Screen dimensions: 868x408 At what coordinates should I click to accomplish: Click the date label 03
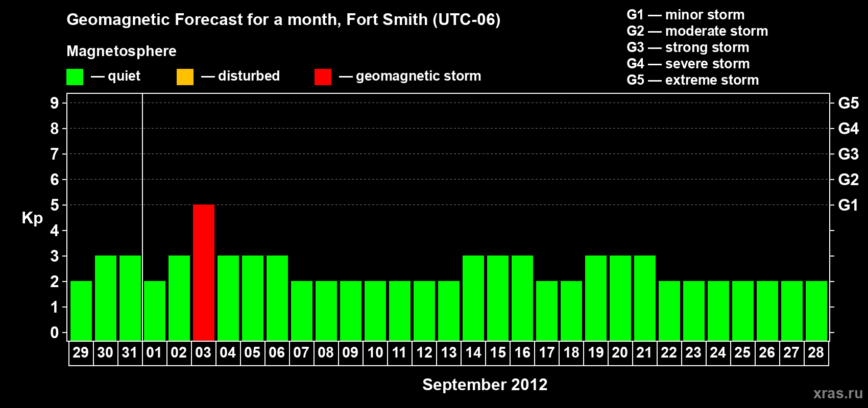click(x=203, y=352)
